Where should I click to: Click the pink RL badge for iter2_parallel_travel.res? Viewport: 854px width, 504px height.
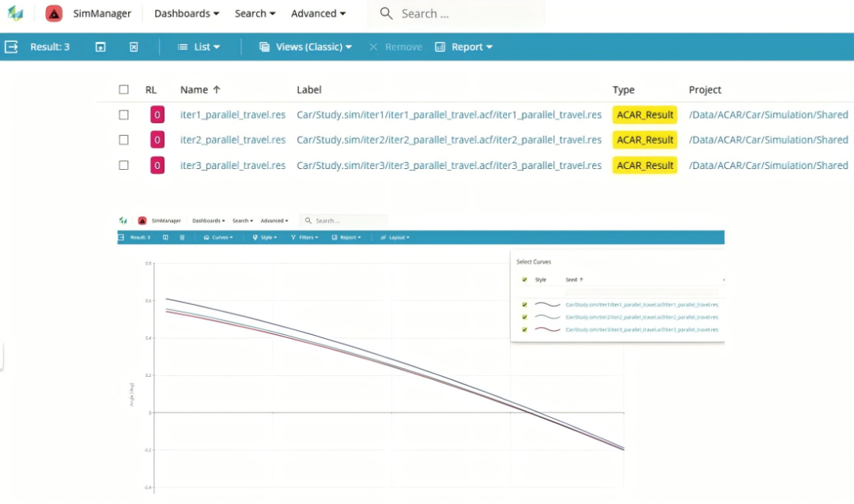coord(157,140)
